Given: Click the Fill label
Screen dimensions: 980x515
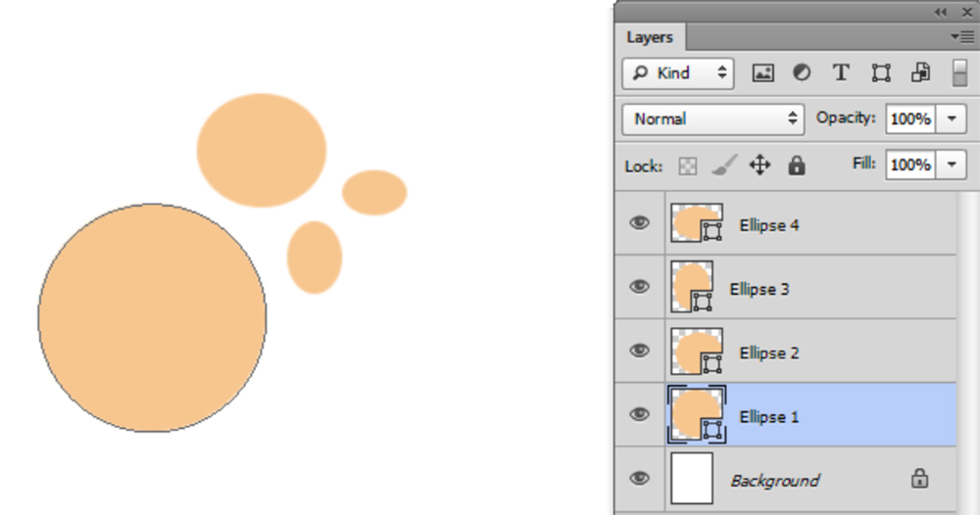Looking at the screenshot, I should click(x=863, y=164).
